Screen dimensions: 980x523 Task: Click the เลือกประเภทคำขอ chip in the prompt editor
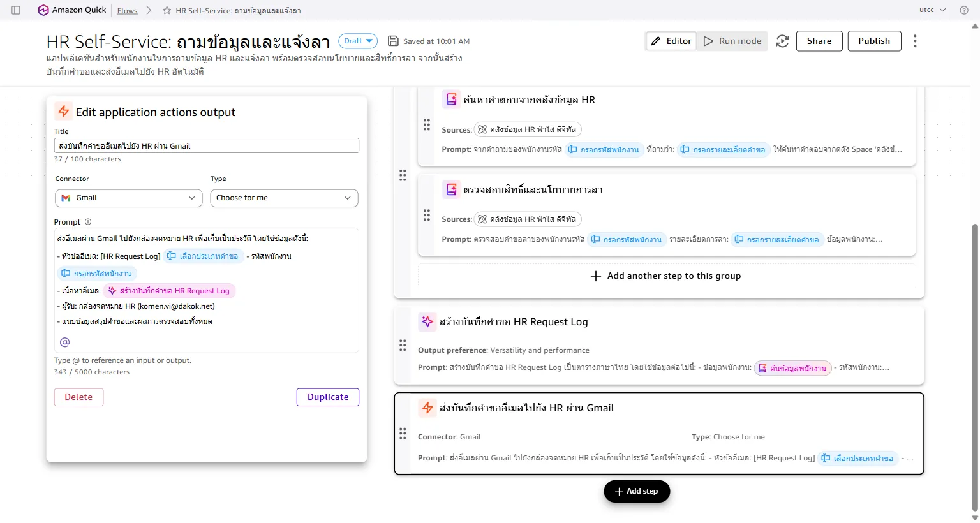(204, 256)
